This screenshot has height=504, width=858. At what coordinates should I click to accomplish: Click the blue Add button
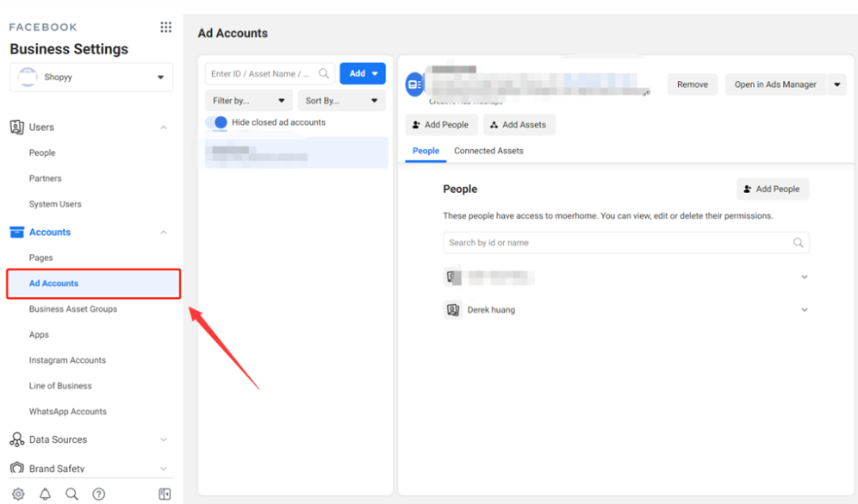363,73
